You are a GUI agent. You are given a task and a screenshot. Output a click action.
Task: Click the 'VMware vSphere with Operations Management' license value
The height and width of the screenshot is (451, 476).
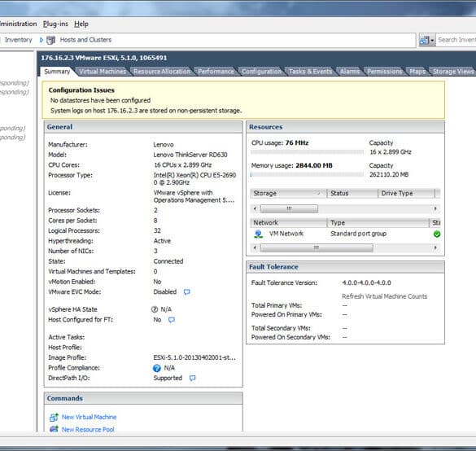194,196
